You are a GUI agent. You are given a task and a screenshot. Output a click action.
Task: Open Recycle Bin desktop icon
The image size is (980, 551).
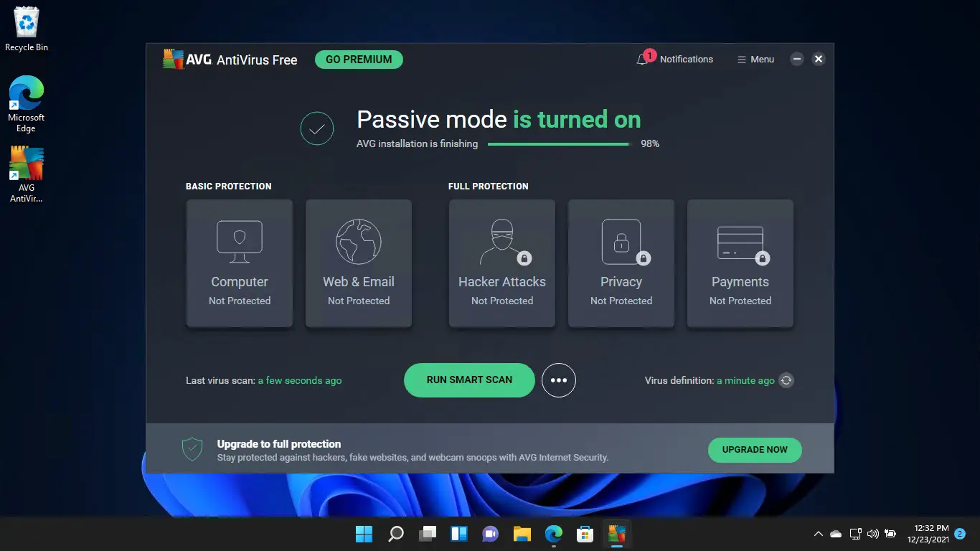pos(27,29)
